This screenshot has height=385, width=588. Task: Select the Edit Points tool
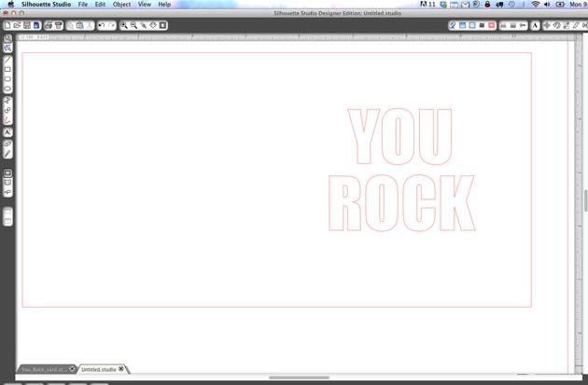(7, 48)
